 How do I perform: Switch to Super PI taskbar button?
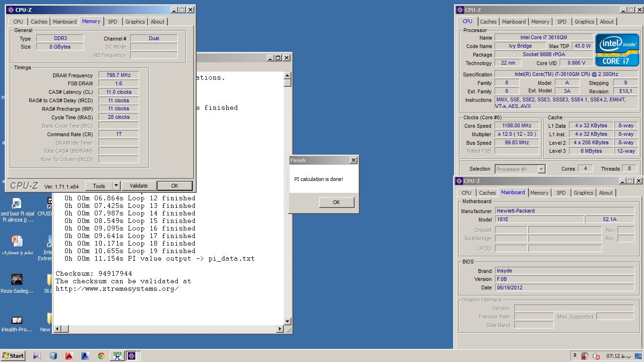coord(117,356)
